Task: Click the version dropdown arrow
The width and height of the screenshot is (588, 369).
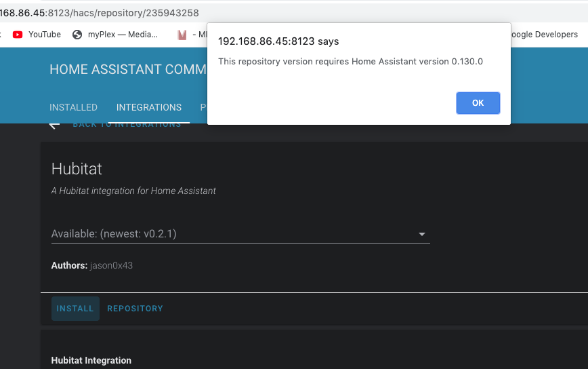Action: click(x=422, y=234)
